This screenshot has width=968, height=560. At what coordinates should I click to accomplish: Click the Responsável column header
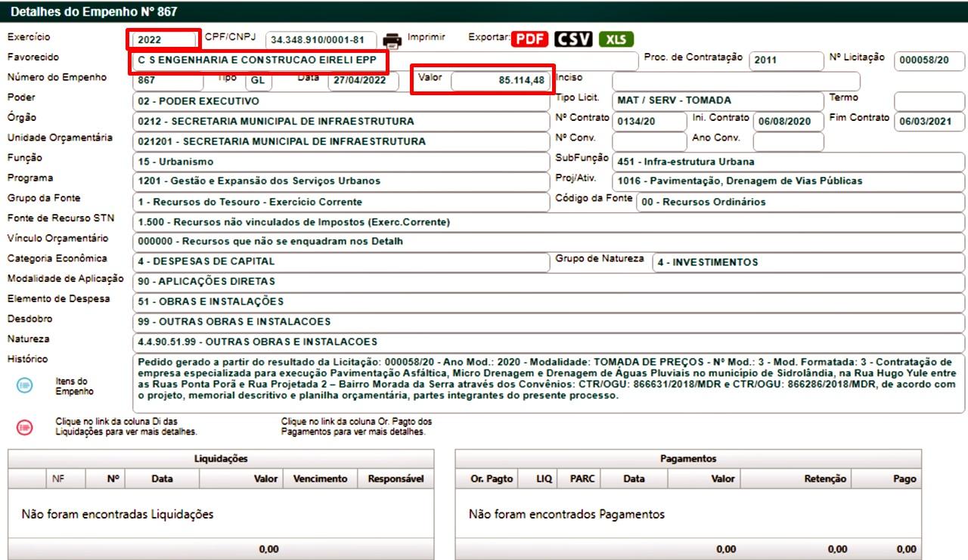click(396, 478)
